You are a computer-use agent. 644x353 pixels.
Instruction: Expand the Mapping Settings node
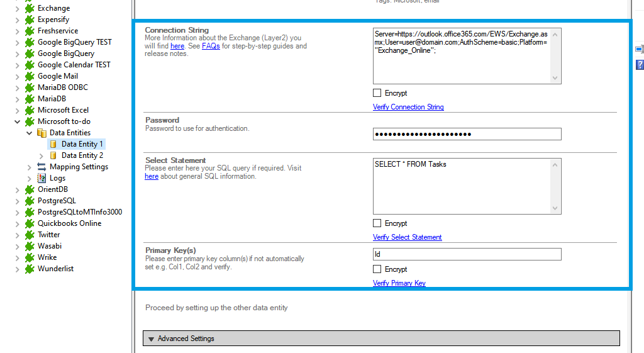click(29, 167)
